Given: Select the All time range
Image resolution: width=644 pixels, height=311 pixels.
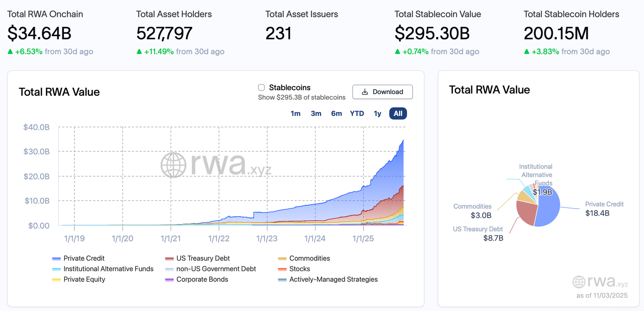Looking at the screenshot, I should (398, 113).
